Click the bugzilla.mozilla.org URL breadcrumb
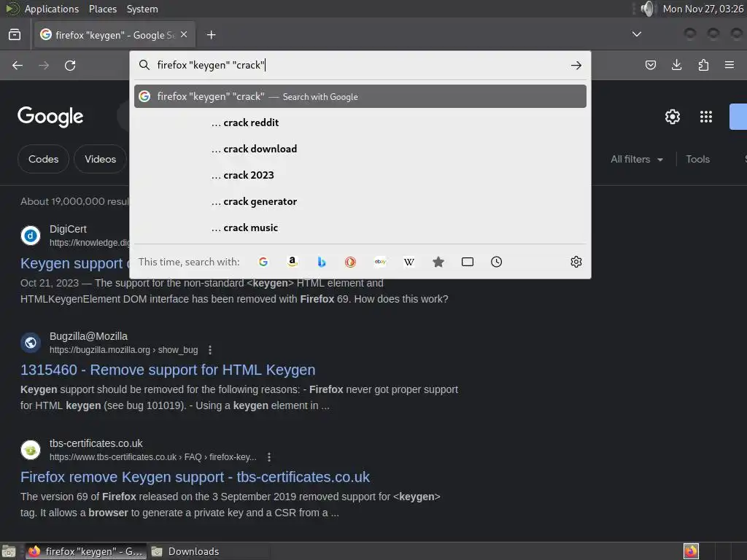747x560 pixels. point(124,350)
